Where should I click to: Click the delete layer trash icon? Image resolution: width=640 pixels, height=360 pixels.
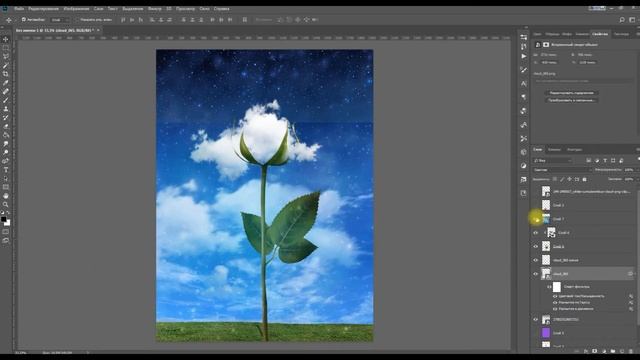(630, 351)
